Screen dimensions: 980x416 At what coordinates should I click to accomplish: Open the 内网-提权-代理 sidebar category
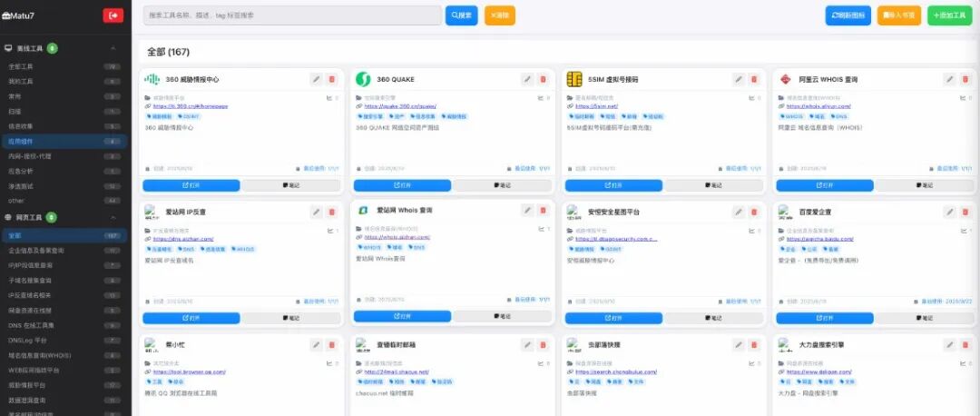coord(64,156)
